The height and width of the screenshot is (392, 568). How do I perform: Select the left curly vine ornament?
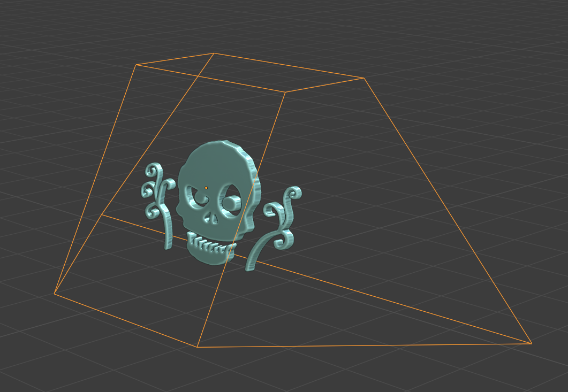pos(158,205)
